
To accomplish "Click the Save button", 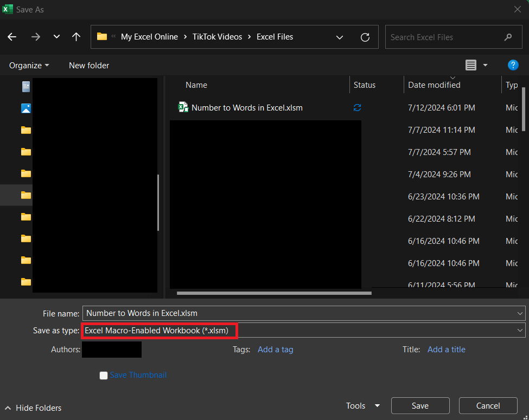I will (x=420, y=406).
